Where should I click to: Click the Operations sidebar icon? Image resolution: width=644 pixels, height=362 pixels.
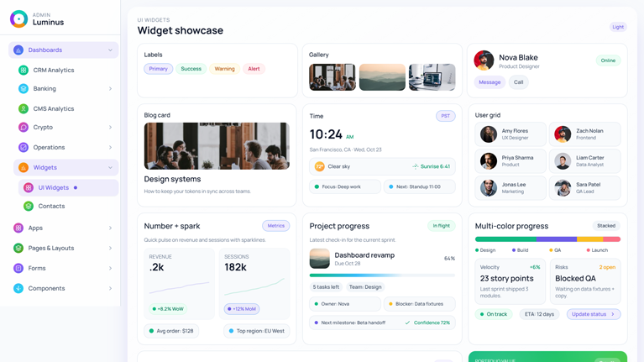(x=24, y=148)
